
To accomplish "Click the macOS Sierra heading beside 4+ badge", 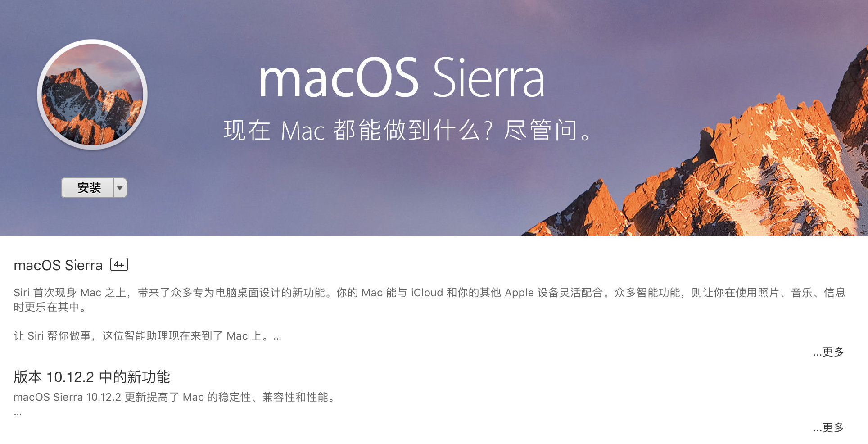I will coord(58,266).
